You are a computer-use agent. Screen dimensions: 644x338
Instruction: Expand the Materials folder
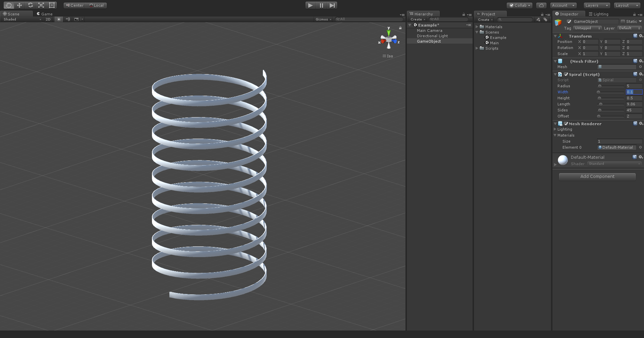coord(477,27)
